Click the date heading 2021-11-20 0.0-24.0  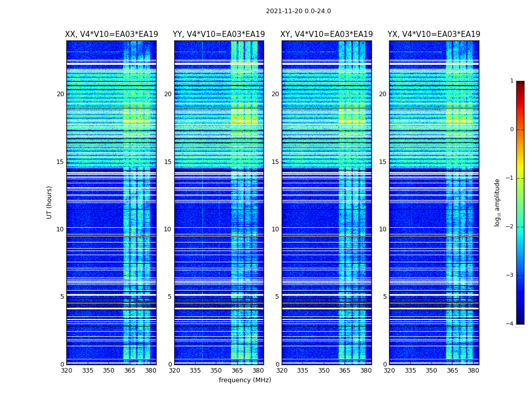[298, 11]
